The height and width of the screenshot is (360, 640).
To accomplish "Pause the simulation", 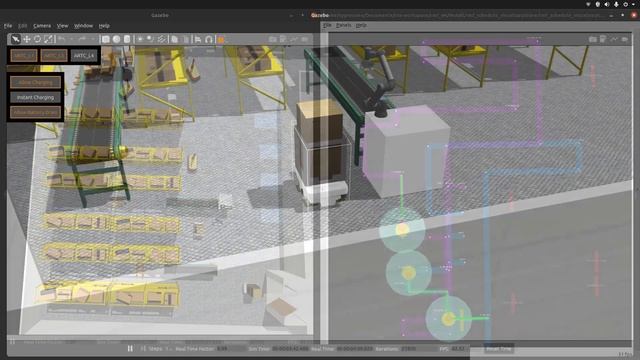I will [x=130, y=349].
